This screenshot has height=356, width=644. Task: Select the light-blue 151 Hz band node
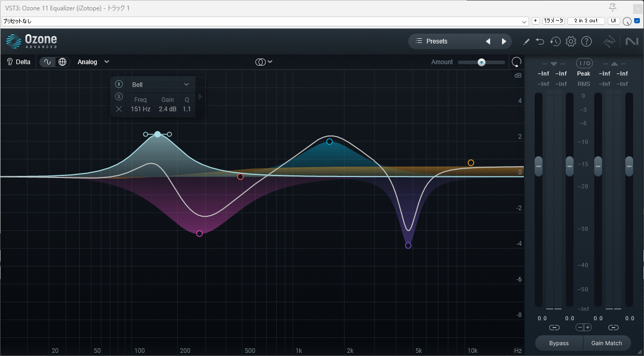[x=158, y=135]
